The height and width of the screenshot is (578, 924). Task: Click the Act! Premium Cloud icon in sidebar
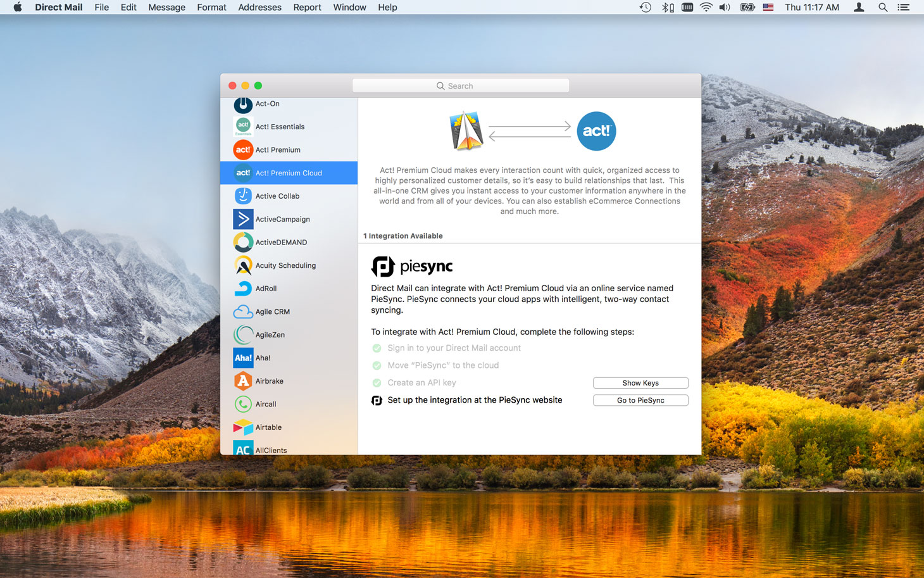tap(243, 173)
